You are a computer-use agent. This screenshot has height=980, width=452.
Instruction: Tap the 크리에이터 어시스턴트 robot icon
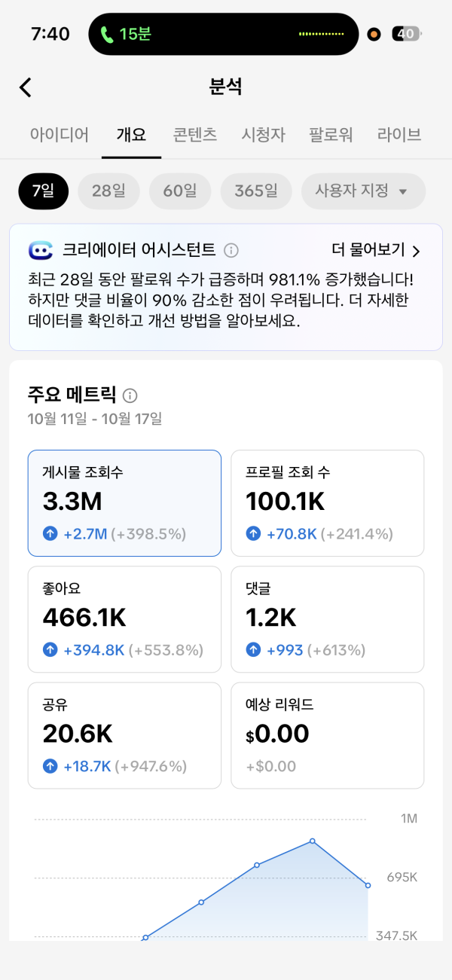tap(40, 250)
